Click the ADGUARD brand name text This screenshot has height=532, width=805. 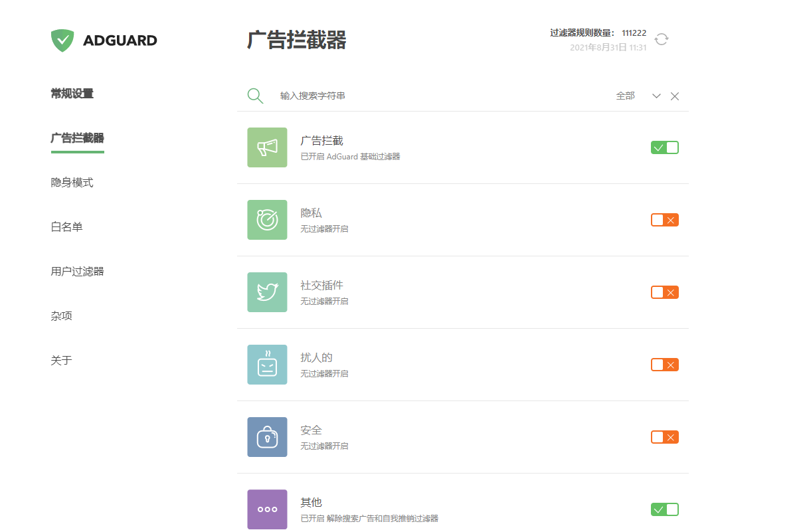click(120, 41)
